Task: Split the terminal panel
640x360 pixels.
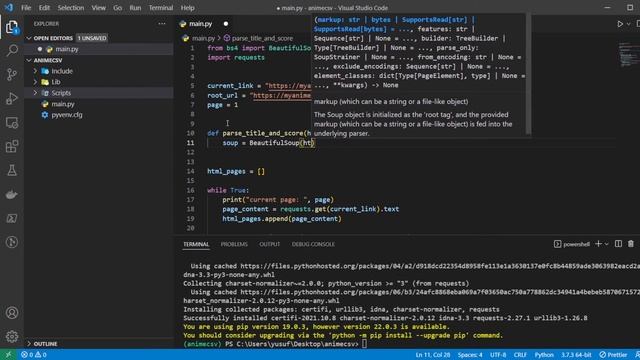Action: pos(618,244)
